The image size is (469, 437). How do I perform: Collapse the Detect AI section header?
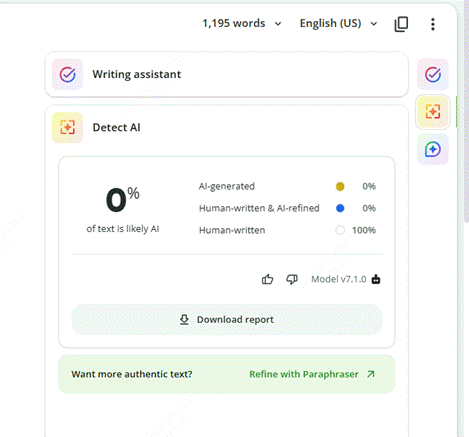click(x=227, y=127)
